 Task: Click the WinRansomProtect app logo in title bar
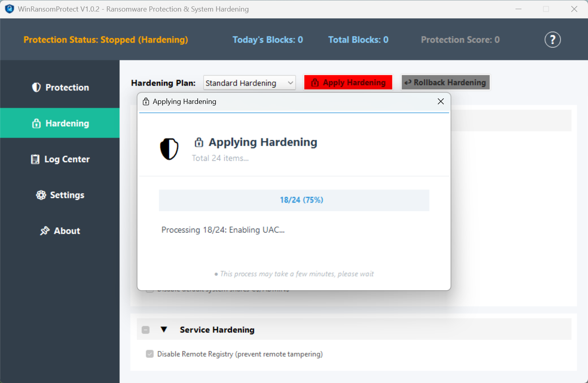pos(10,9)
